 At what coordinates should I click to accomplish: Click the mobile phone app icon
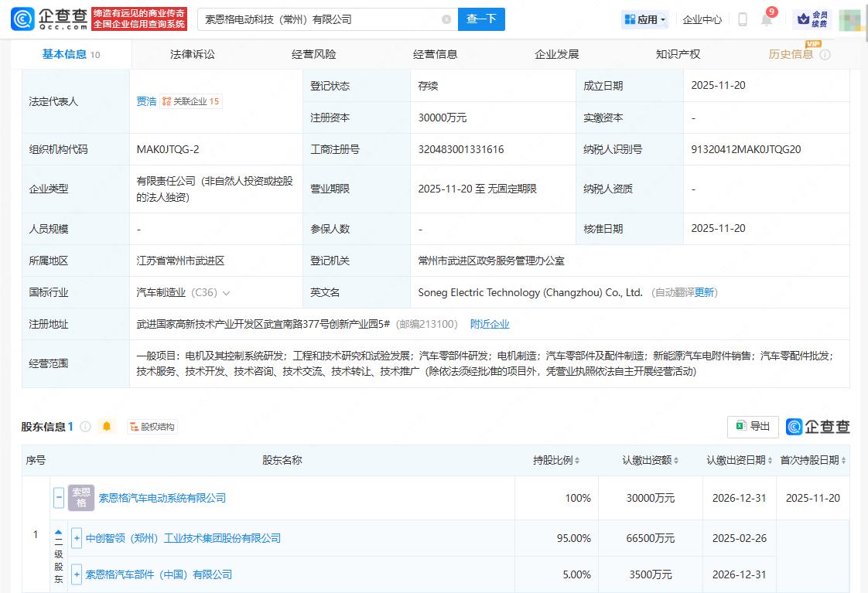pos(742,19)
